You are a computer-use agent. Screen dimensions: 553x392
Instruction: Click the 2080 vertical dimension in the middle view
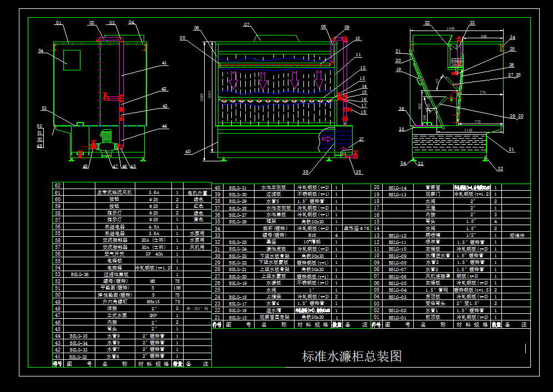tap(201, 95)
